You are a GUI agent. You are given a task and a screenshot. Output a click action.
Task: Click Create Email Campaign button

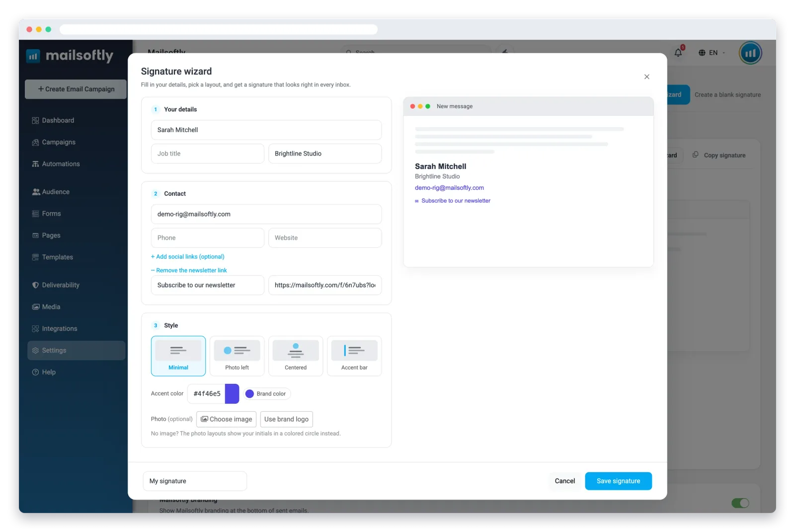(76, 89)
